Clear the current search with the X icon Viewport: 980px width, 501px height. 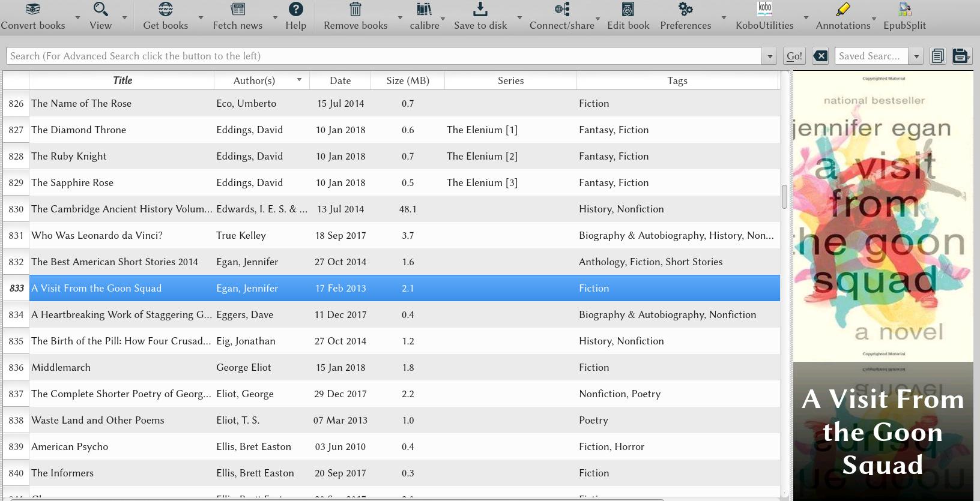pyautogui.click(x=820, y=56)
